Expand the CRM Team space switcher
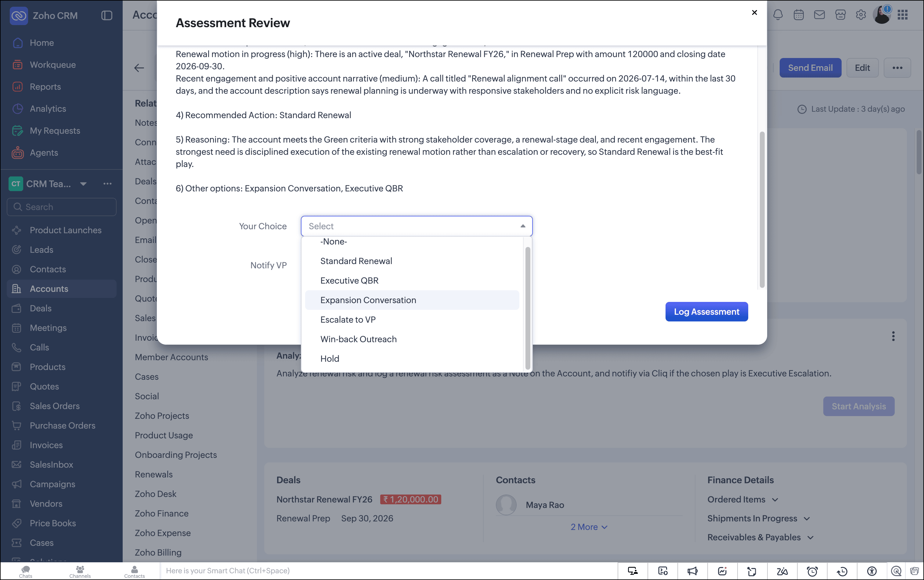This screenshot has width=924, height=580. click(83, 184)
